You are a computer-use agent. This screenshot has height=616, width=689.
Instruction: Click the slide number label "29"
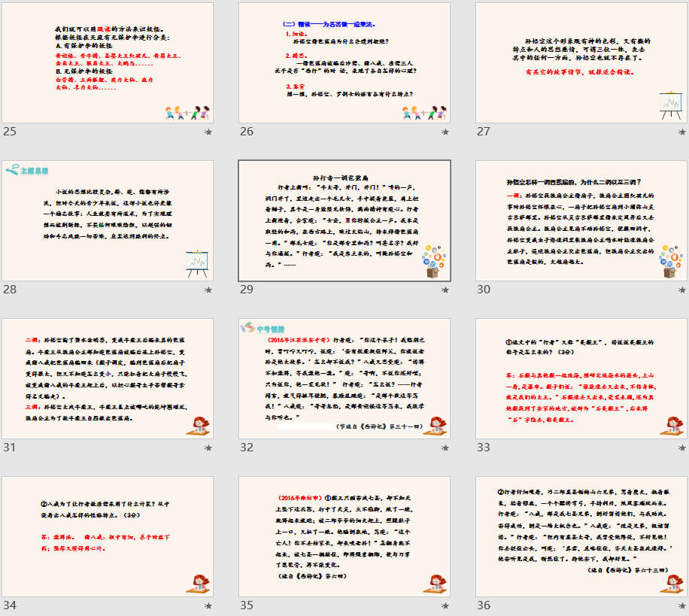click(x=247, y=290)
